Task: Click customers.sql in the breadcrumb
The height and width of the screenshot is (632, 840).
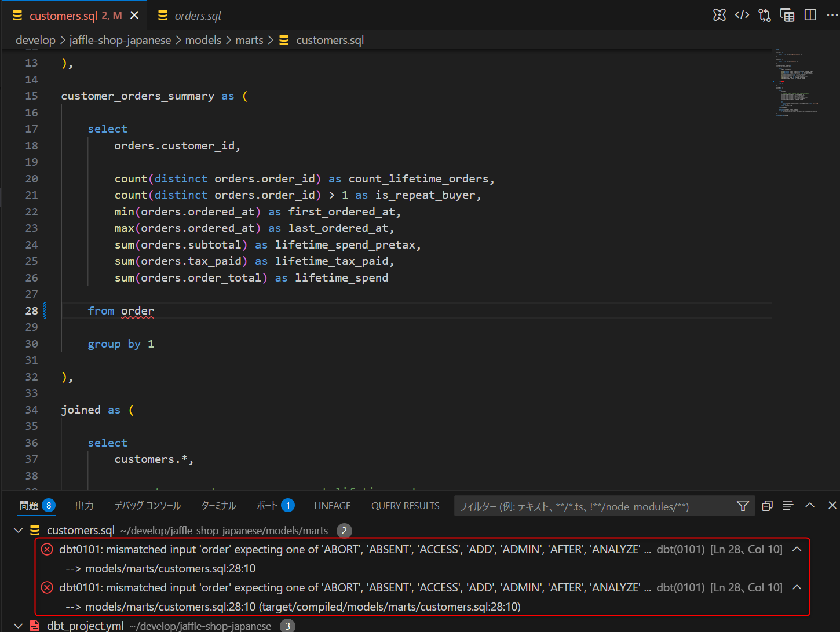Action: point(330,40)
